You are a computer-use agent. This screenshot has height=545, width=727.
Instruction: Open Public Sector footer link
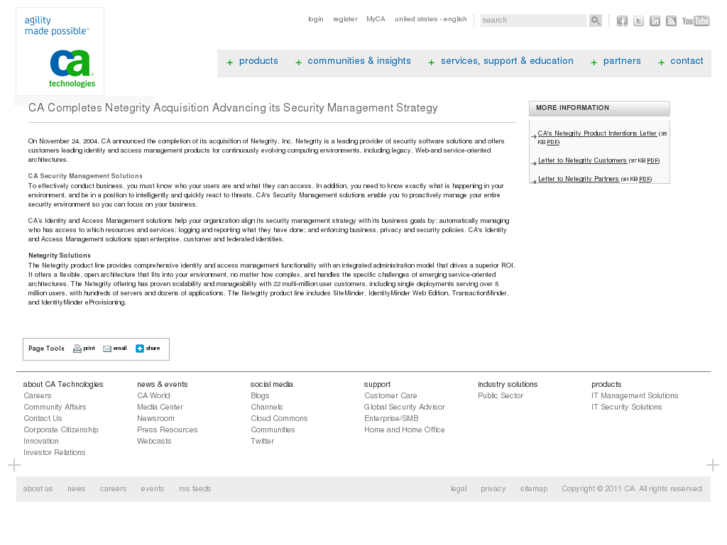point(500,396)
